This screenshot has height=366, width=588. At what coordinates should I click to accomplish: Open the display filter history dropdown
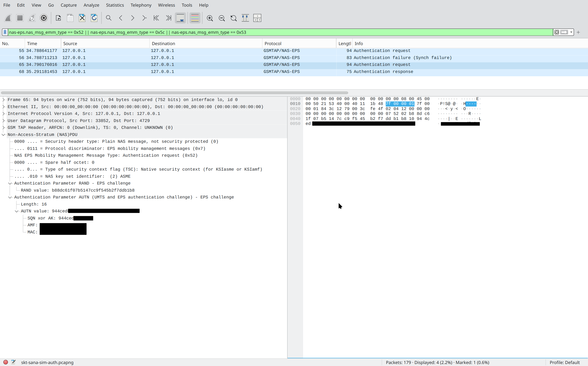tap(571, 32)
